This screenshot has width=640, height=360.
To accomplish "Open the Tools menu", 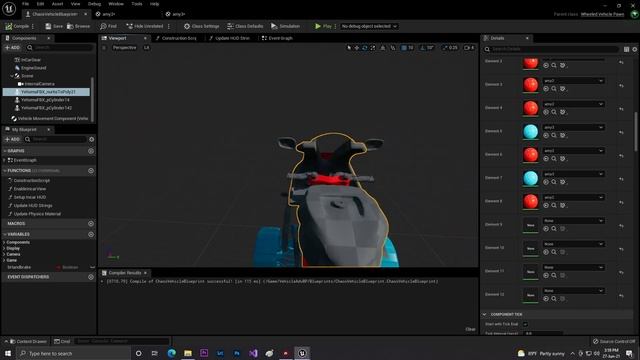I will (x=137, y=4).
